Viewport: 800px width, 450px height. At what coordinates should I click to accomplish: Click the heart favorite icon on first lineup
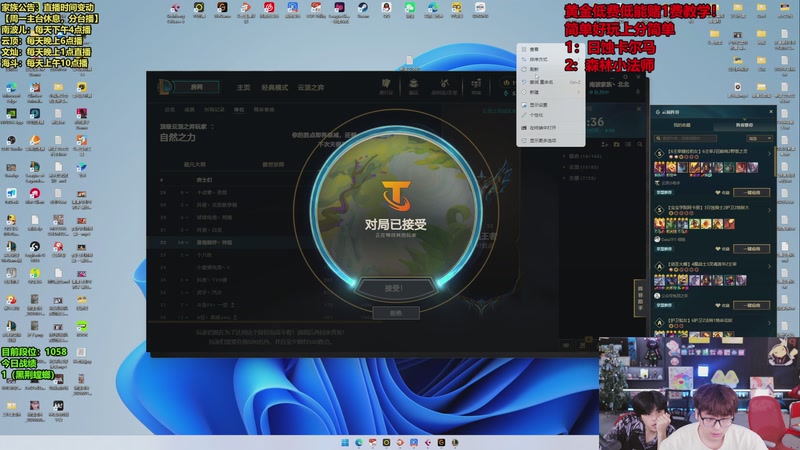pos(718,192)
